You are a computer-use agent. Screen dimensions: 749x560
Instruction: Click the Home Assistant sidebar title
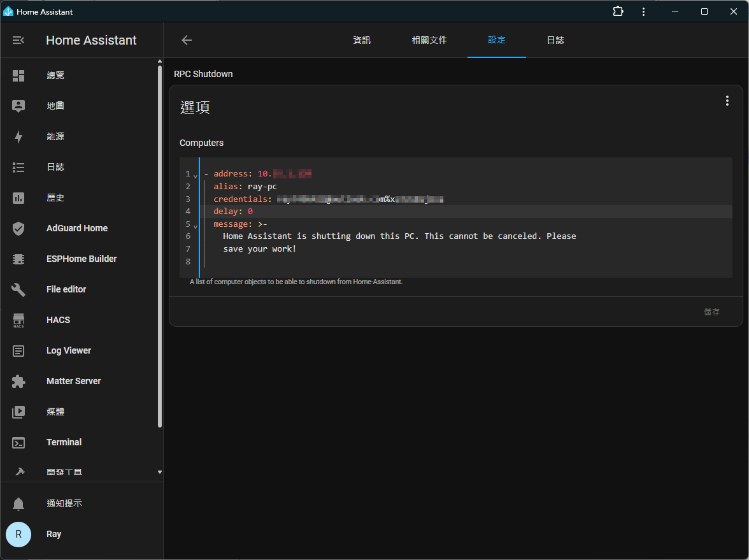click(91, 40)
